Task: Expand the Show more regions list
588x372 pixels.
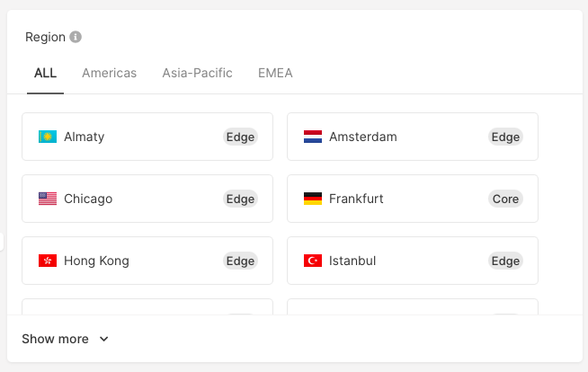Action: pos(65,339)
